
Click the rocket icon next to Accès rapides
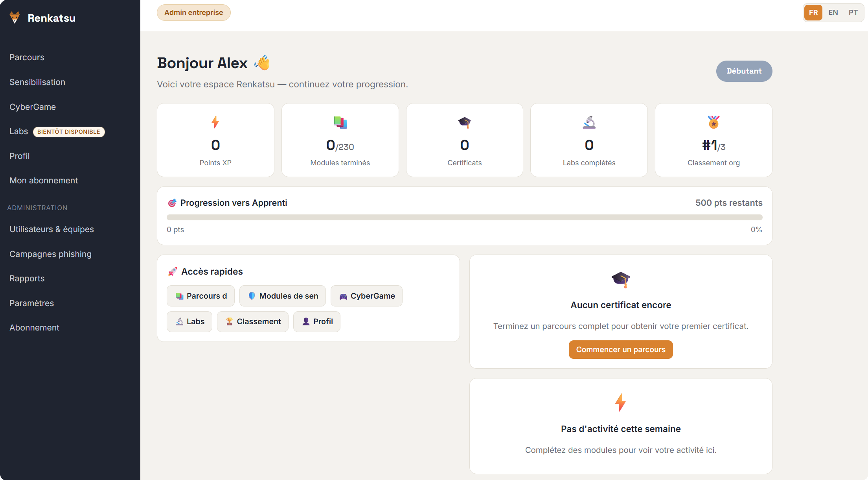pyautogui.click(x=173, y=271)
